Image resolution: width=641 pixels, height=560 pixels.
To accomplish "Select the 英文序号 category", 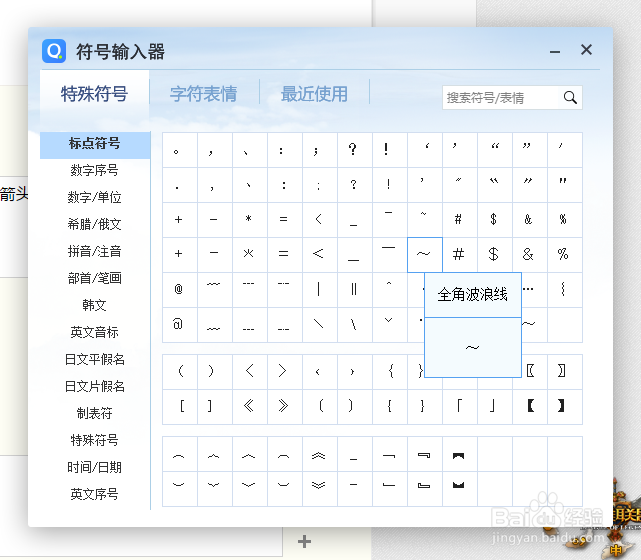I will [95, 494].
